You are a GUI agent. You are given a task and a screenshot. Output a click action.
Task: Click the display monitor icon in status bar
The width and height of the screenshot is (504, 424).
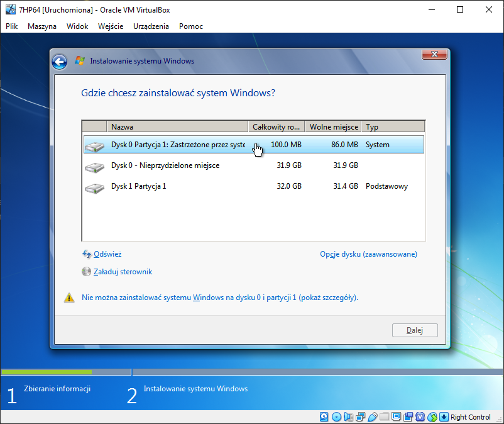pos(397,417)
